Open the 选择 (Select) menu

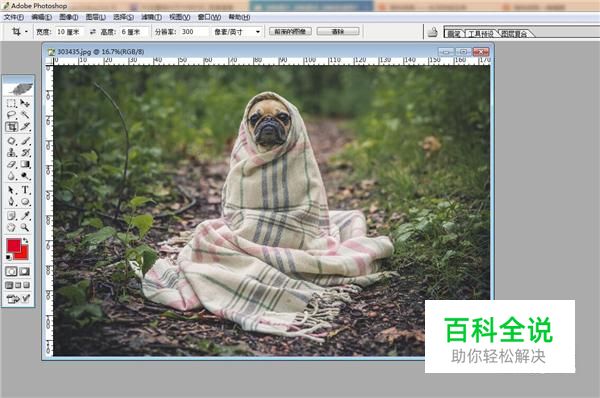(x=123, y=17)
